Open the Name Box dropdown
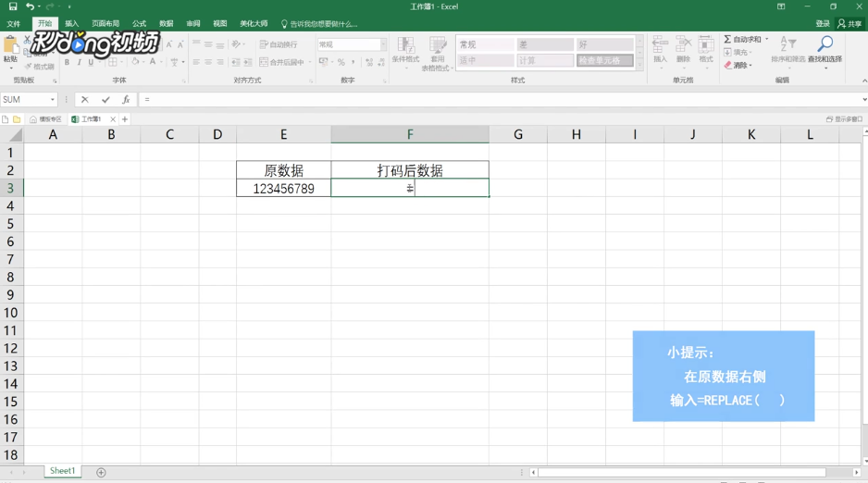This screenshot has width=868, height=483. 53,100
